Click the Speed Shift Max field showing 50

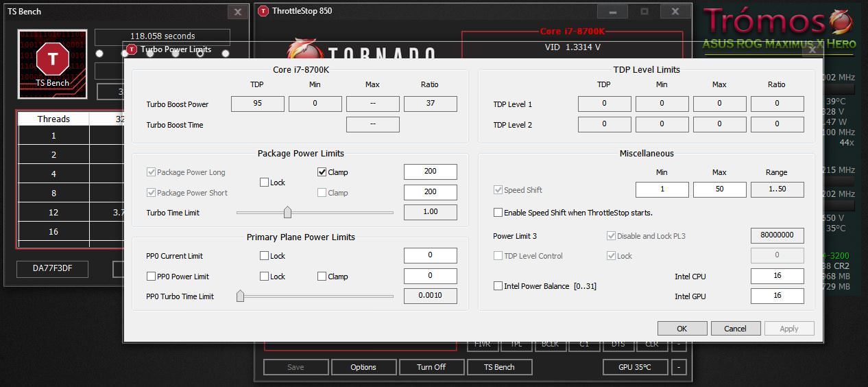719,189
